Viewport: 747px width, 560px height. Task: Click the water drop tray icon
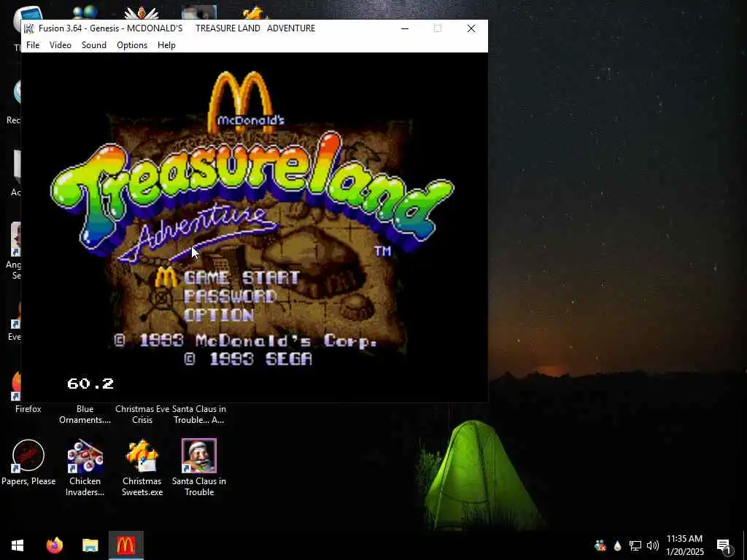point(617,545)
